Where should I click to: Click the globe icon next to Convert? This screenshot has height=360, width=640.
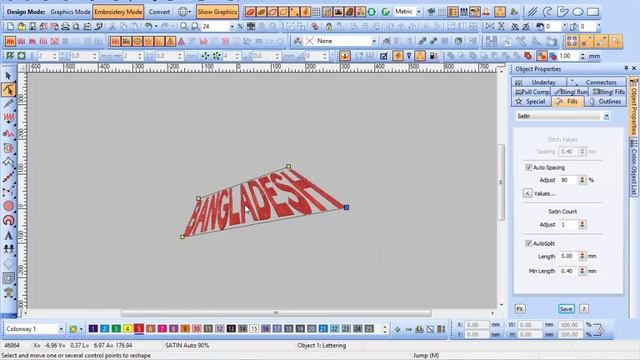tap(182, 12)
